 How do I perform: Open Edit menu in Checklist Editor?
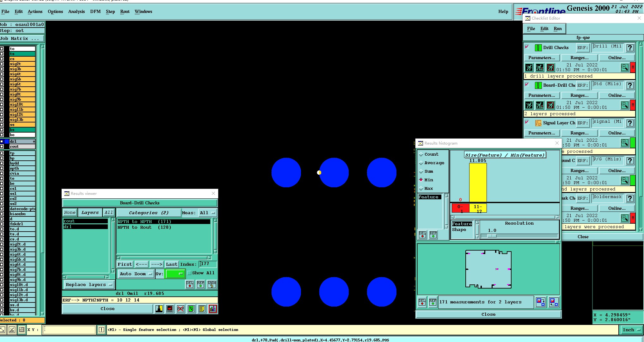(544, 29)
